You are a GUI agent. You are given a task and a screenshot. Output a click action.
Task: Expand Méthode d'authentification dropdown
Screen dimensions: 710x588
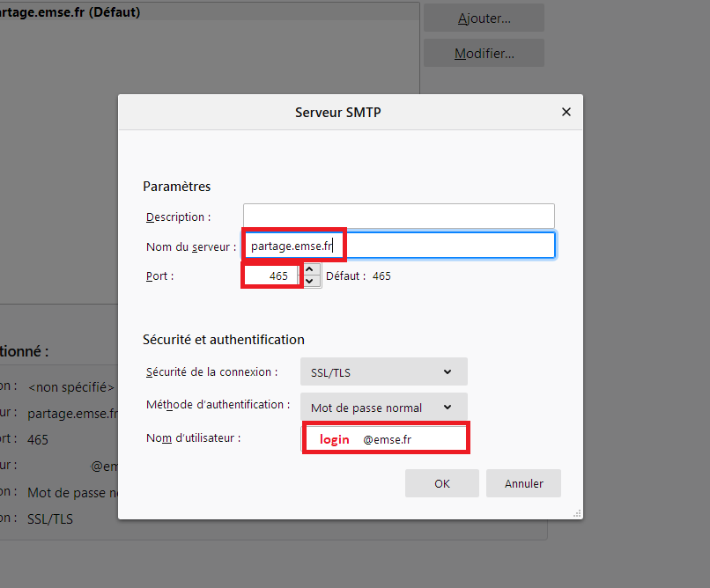pos(383,408)
